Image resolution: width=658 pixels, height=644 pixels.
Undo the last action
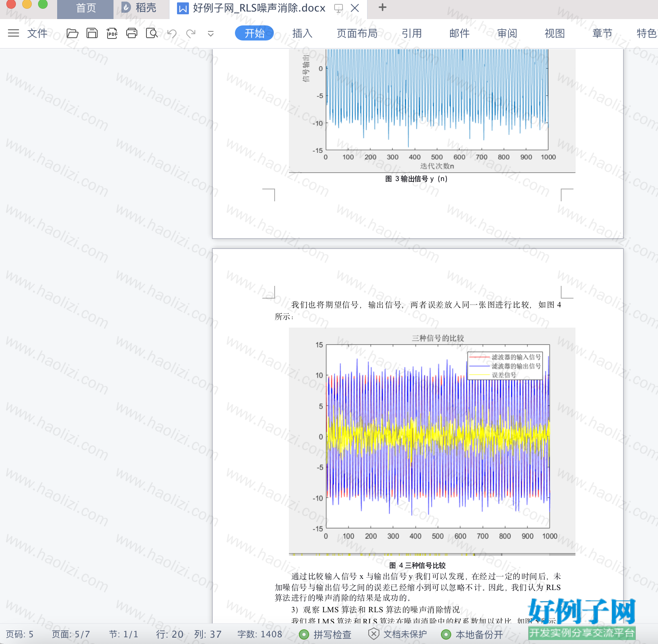click(171, 33)
